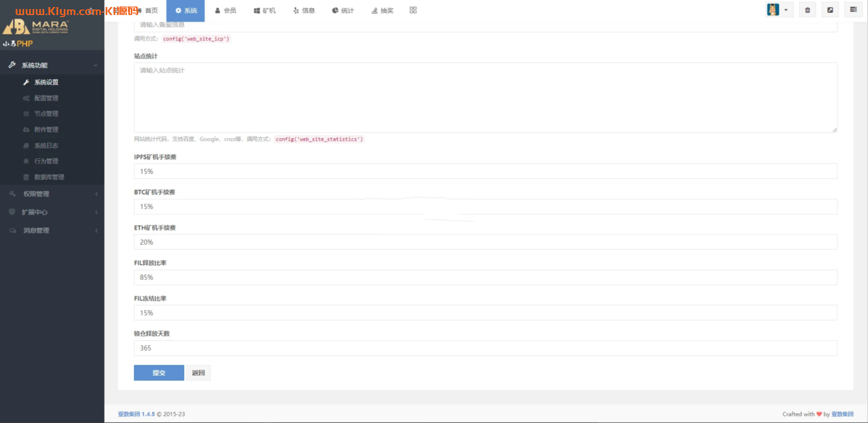Click the 亚数集团 link after Crafted with

click(x=842, y=414)
